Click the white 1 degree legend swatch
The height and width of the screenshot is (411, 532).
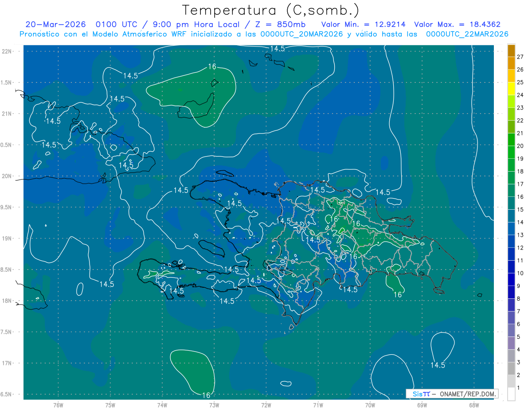(511, 394)
